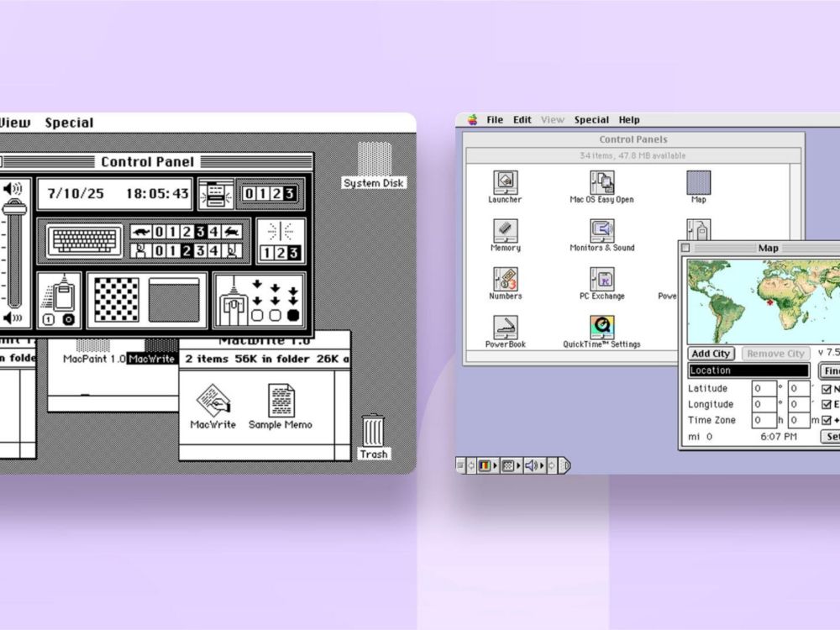Click the Location text field in Map
This screenshot has width=840, height=630.
coord(748,370)
